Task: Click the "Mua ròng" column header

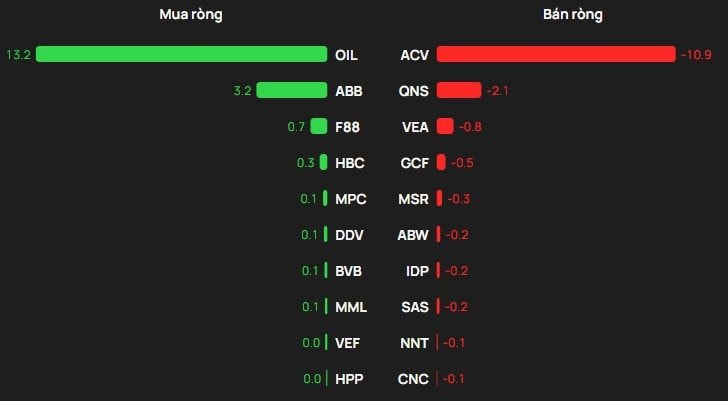Action: coord(190,15)
